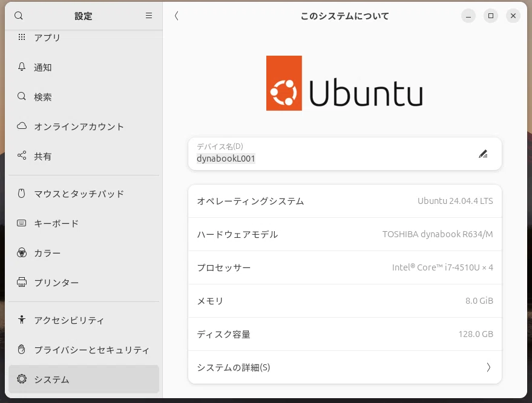Open システムの詳細(S) row

click(x=345, y=367)
